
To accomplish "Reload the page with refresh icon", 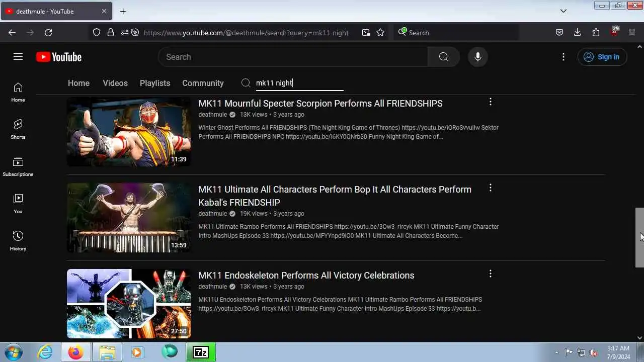I will pyautogui.click(x=48, y=32).
